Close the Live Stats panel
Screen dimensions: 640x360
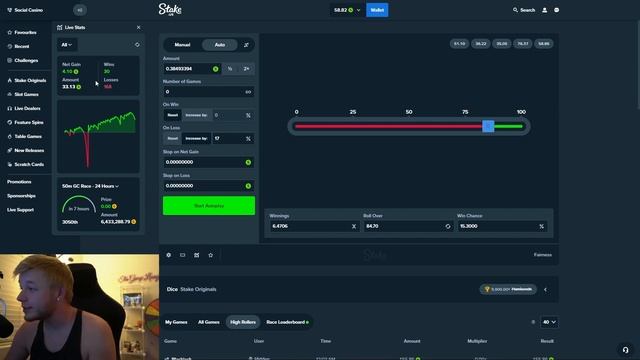click(138, 27)
